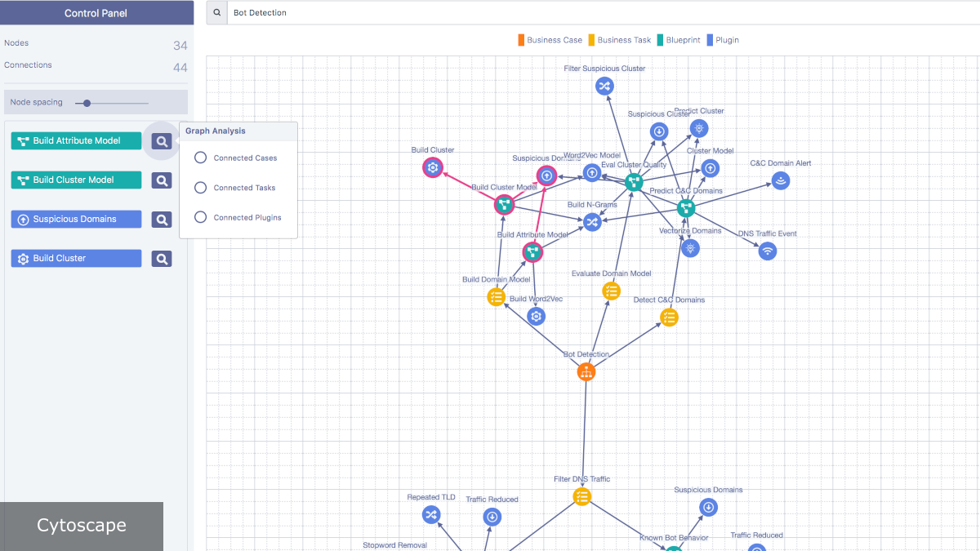This screenshot has height=551, width=980.
Task: Click the Connections count value 44
Action: 180,68
